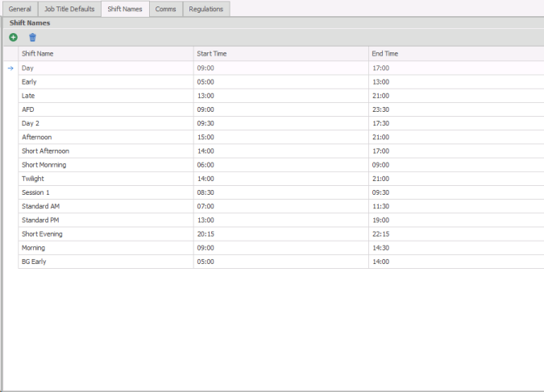
Task: Switch to the General tab
Action: pos(19,9)
